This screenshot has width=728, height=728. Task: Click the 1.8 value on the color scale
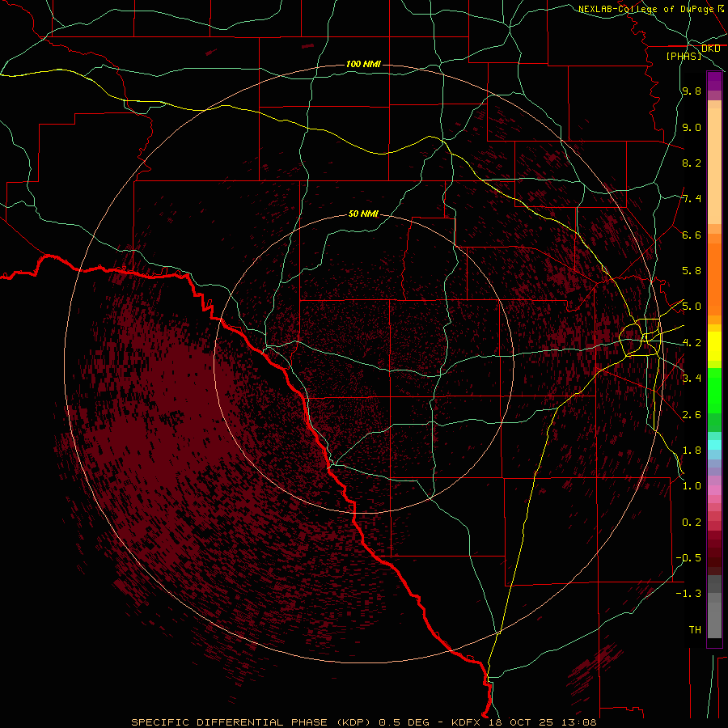pos(692,451)
